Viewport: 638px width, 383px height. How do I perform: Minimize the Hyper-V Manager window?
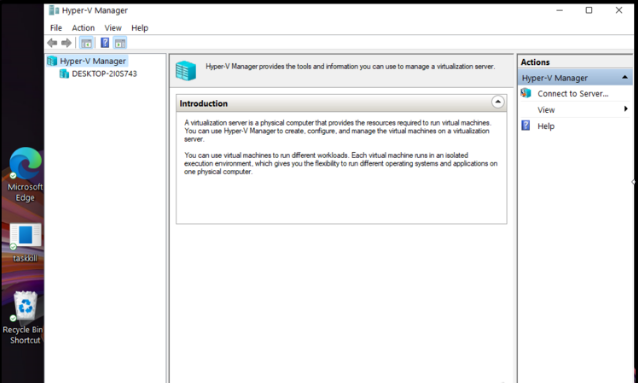pyautogui.click(x=559, y=10)
